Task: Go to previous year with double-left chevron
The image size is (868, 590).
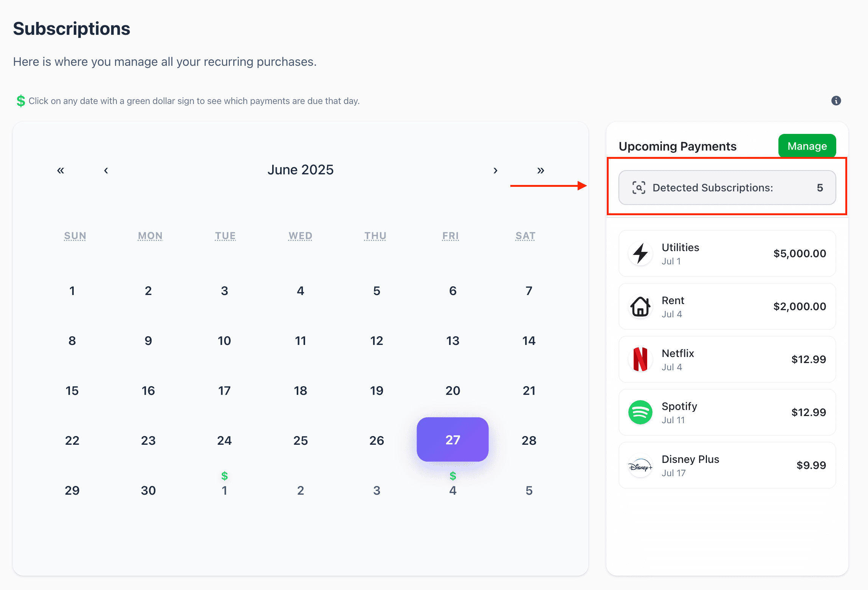Action: point(60,170)
